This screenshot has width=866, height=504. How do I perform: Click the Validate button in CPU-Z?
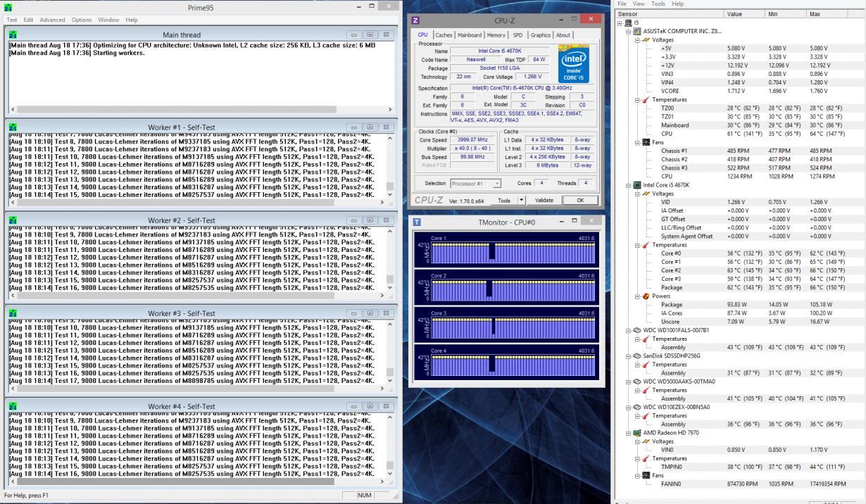544,200
